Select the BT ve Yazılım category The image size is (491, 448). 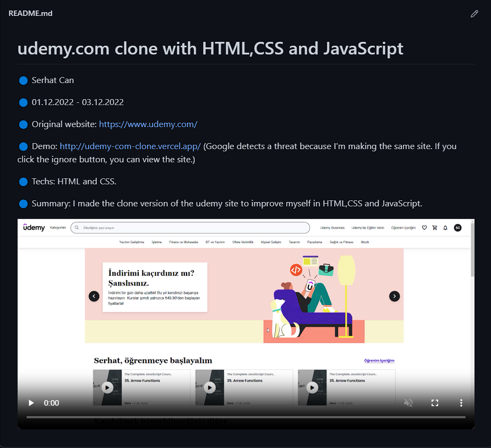[215, 242]
